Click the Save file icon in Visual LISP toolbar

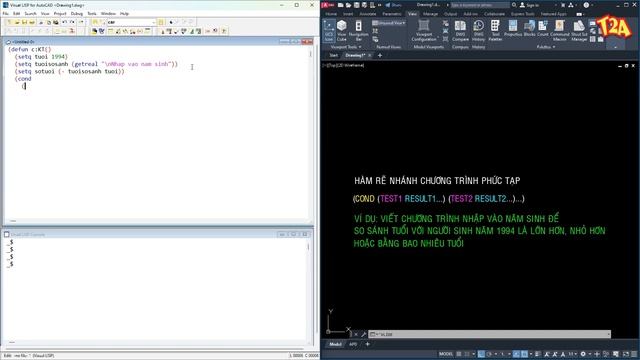pos(24,22)
